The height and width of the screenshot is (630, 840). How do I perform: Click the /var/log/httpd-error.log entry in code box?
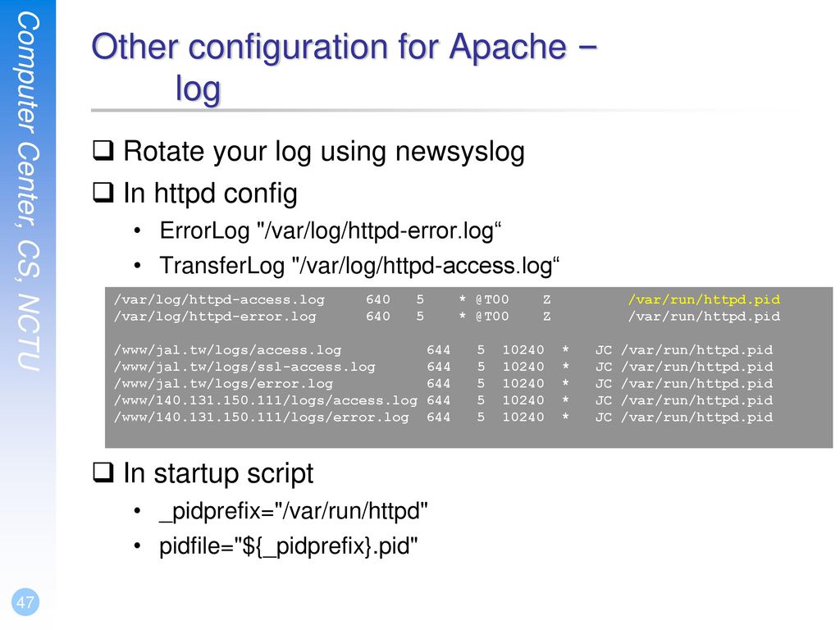pyautogui.click(x=215, y=317)
